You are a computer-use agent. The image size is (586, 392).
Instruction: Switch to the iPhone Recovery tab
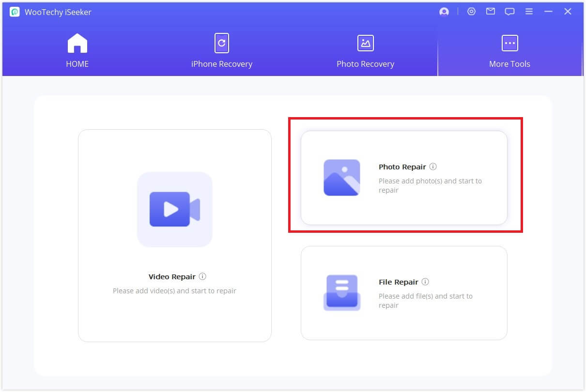tap(221, 51)
